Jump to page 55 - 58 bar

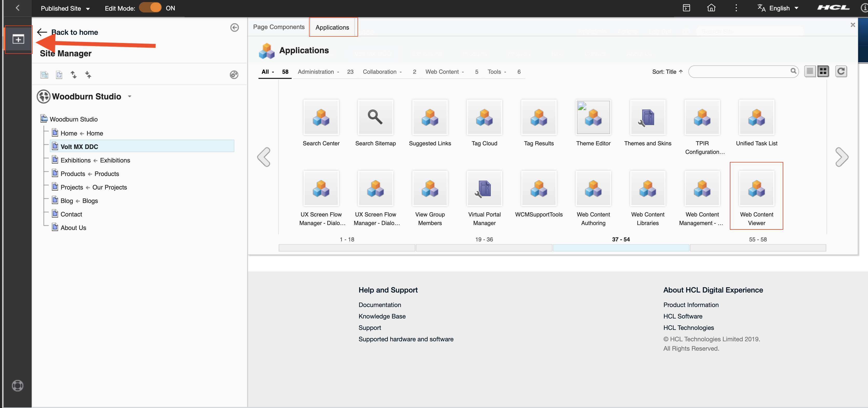pos(758,248)
